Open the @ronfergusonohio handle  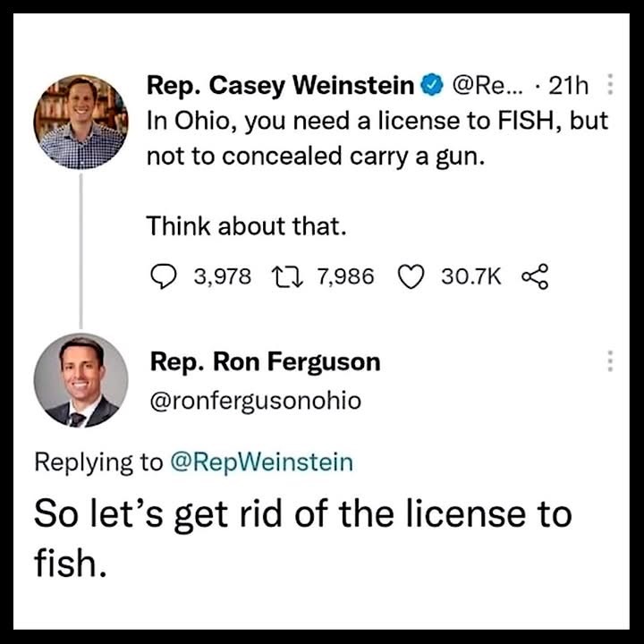click(x=255, y=401)
